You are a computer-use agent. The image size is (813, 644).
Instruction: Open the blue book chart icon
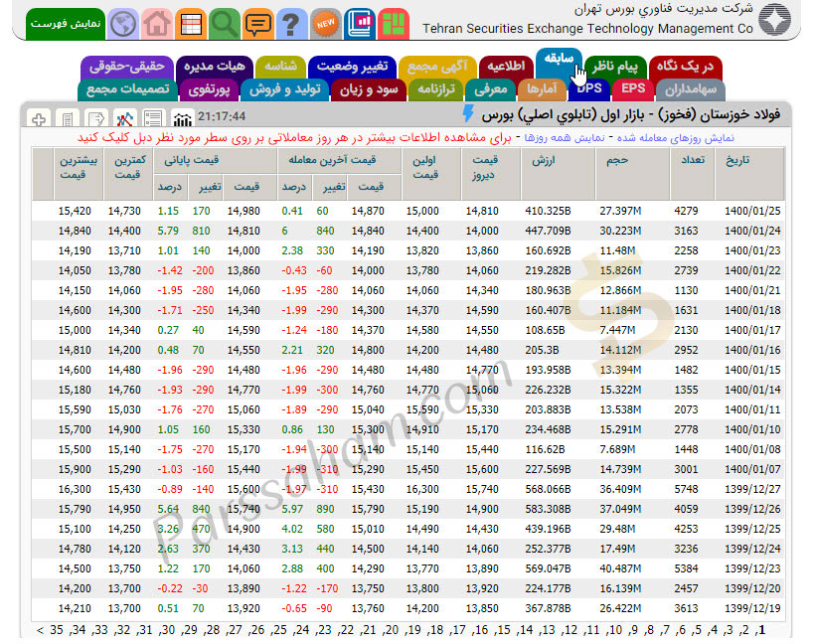click(360, 24)
